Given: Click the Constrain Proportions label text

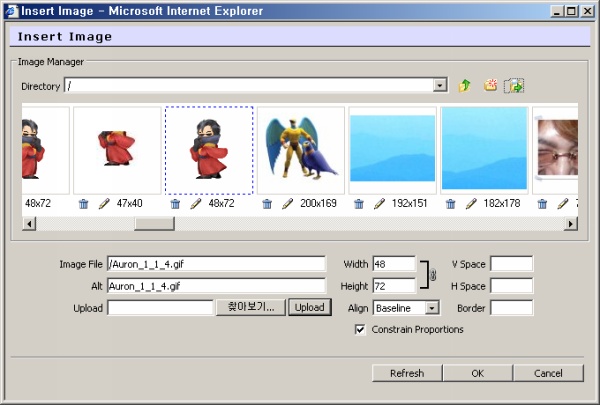Looking at the screenshot, I should point(417,330).
